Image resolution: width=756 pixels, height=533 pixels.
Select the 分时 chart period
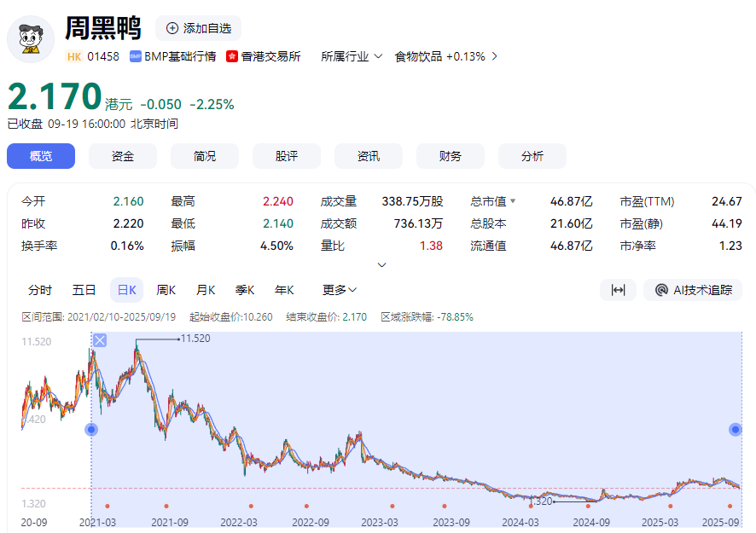(x=39, y=290)
